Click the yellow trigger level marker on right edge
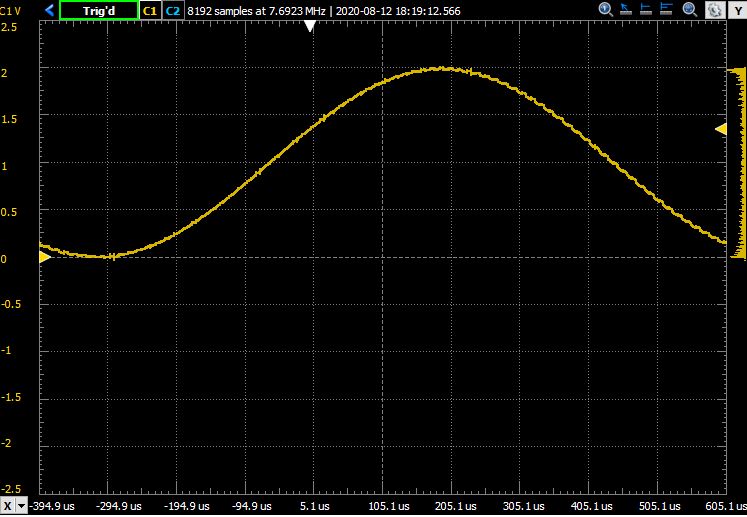The image size is (747, 517). [x=721, y=129]
